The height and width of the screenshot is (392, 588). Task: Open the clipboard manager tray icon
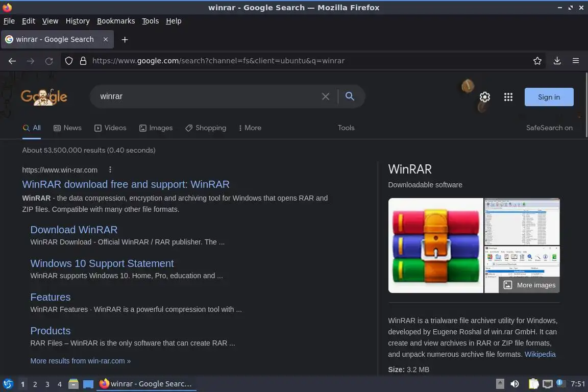(x=533, y=384)
